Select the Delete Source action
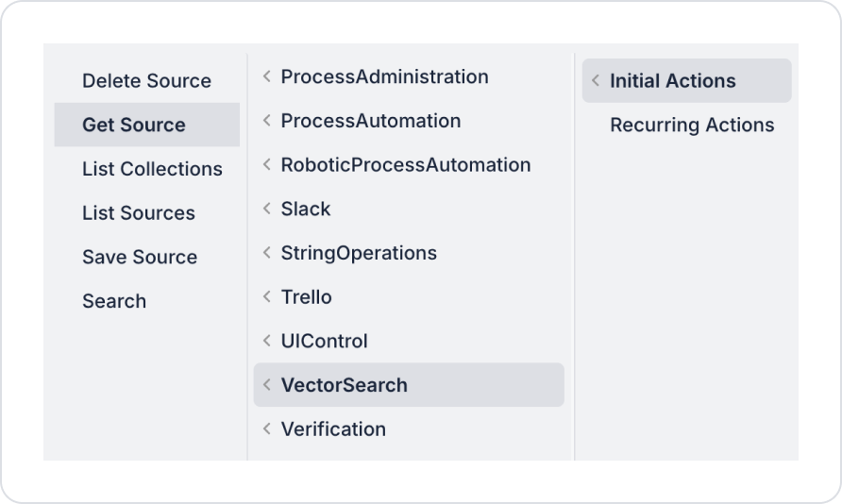This screenshot has width=842, height=504. pyautogui.click(x=146, y=81)
